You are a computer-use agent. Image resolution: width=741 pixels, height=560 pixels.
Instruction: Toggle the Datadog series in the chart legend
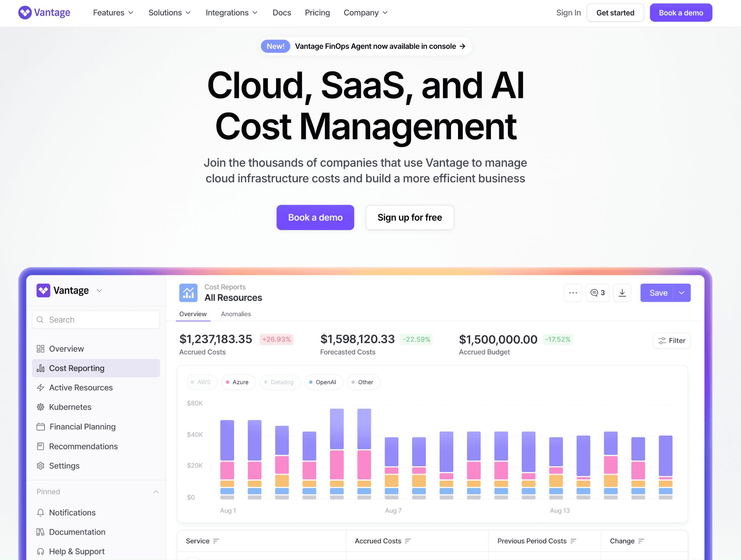280,382
